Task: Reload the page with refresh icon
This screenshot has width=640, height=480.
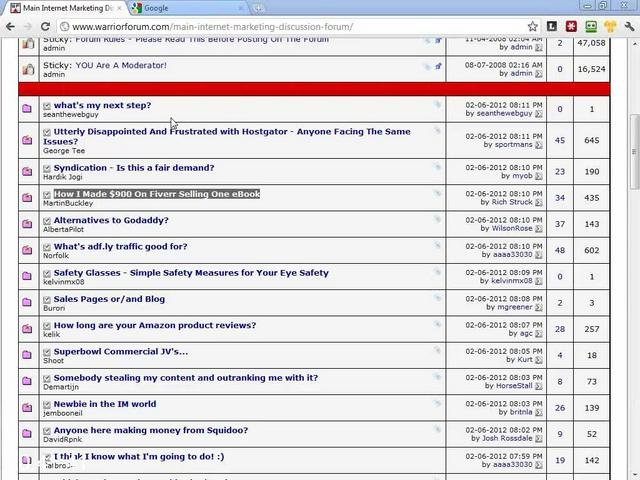Action: (45, 27)
